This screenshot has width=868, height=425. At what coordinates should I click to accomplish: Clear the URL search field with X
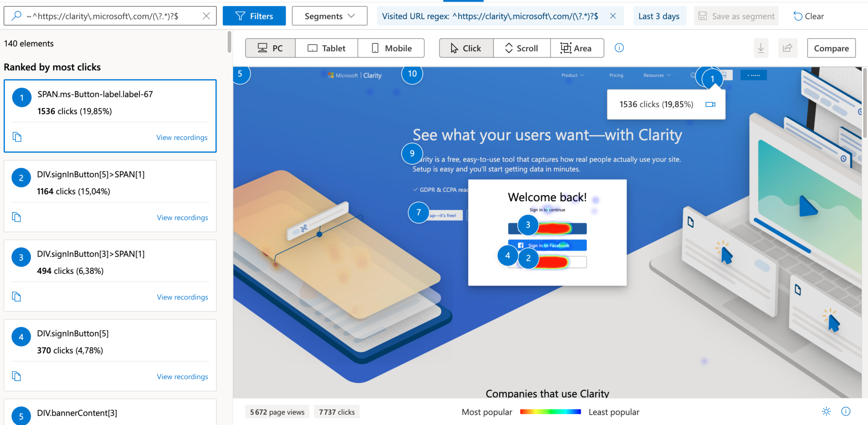[x=206, y=16]
